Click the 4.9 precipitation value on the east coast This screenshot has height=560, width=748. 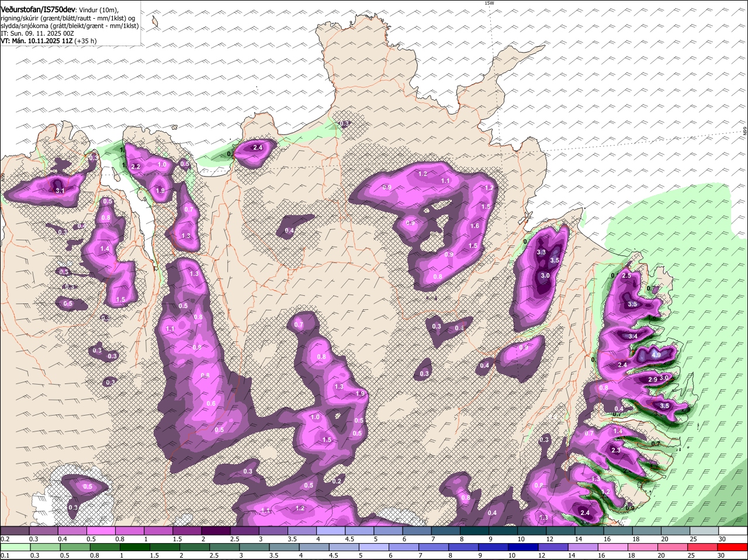(656, 355)
